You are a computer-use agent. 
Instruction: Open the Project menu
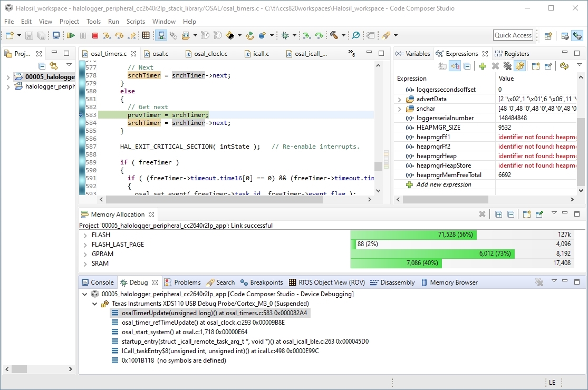[x=70, y=22]
